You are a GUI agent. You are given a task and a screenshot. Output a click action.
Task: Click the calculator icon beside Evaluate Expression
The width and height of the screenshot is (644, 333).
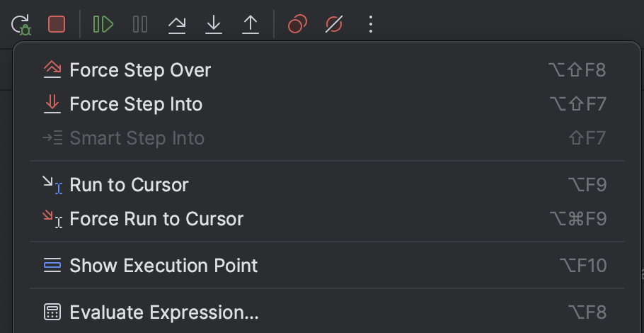[x=52, y=312]
